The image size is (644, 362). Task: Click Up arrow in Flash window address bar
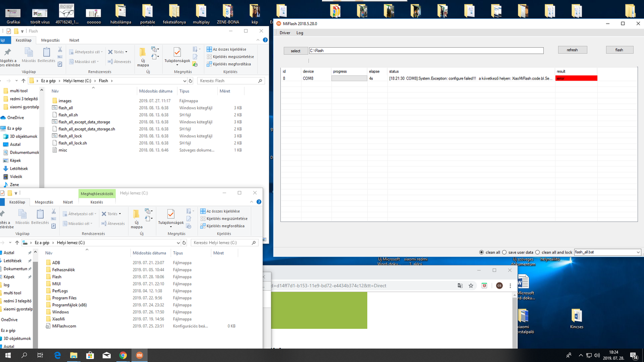coord(23,80)
